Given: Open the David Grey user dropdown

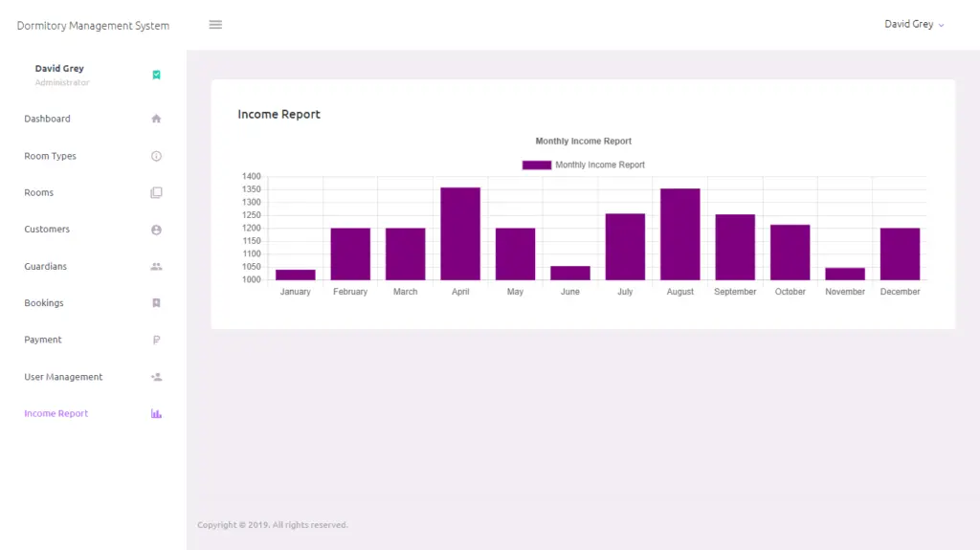Looking at the screenshot, I should (x=908, y=25).
